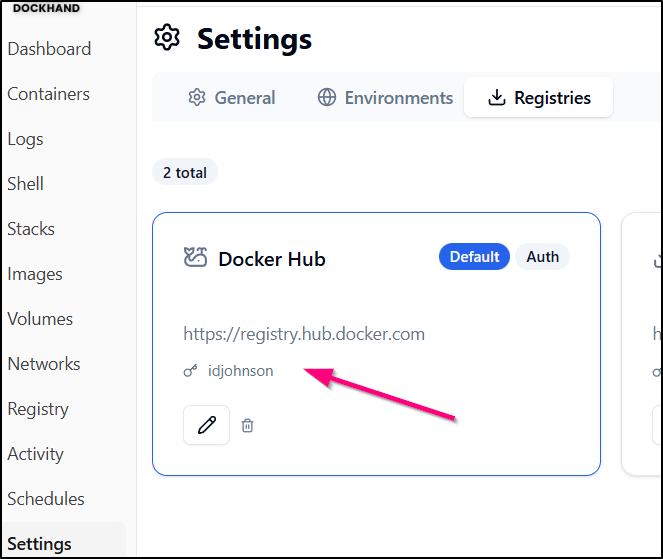663x559 pixels.
Task: Click the Settings gear icon in header
Action: [x=167, y=38]
